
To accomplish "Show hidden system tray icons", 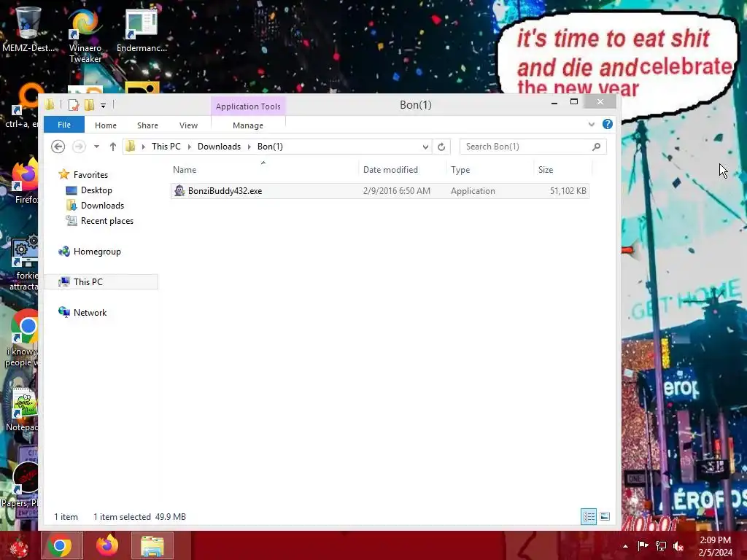I will coord(625,546).
